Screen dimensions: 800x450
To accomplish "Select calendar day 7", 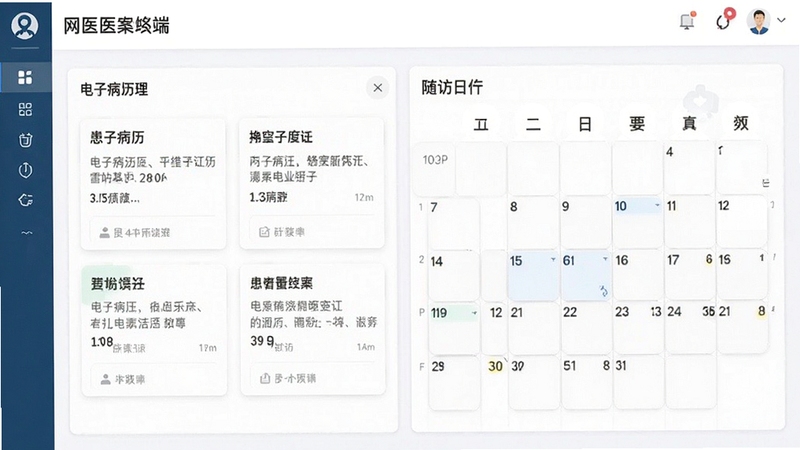I will pyautogui.click(x=453, y=223).
